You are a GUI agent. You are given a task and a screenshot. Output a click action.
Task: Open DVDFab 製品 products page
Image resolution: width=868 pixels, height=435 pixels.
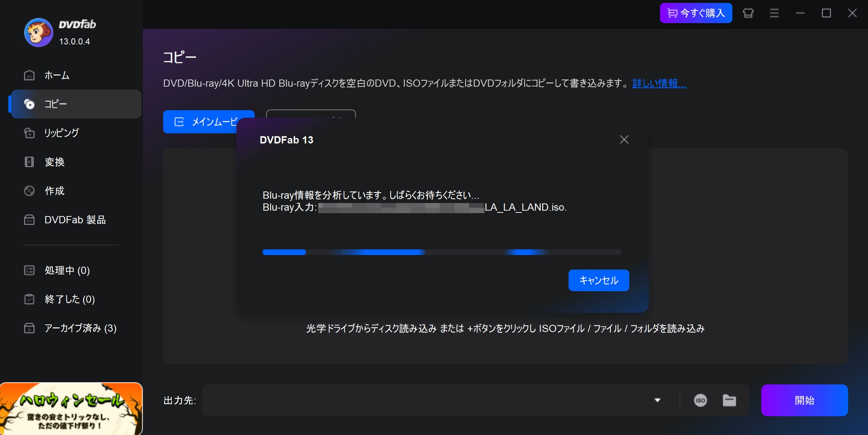point(76,220)
